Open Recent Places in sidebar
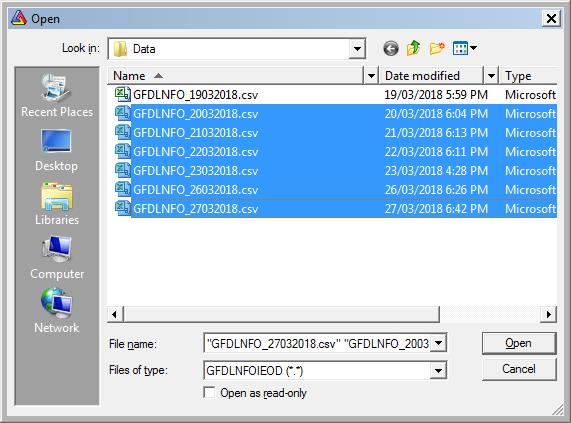This screenshot has width=571, height=423. click(57, 95)
